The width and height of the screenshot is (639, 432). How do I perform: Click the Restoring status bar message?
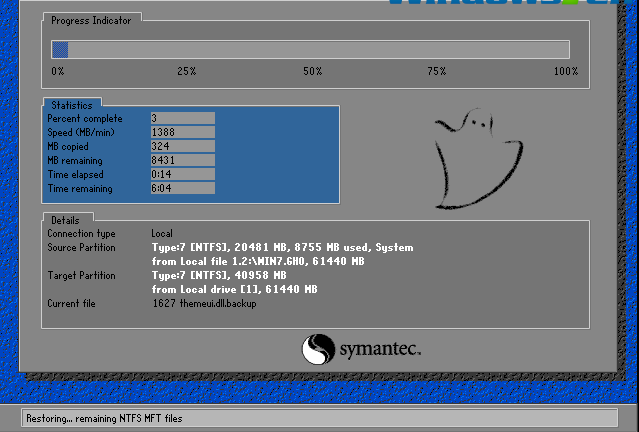[105, 417]
